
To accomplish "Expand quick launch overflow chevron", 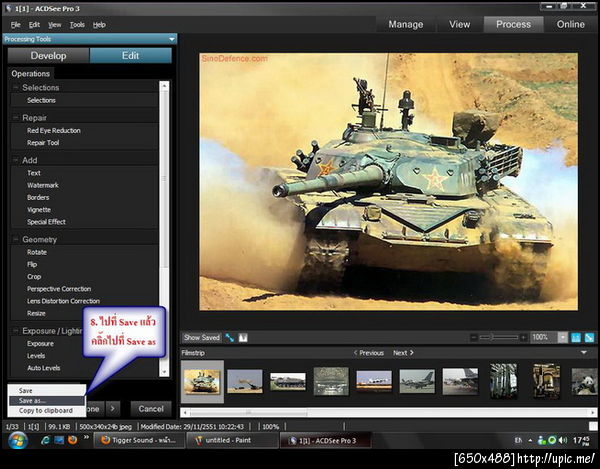I will tap(86, 437).
